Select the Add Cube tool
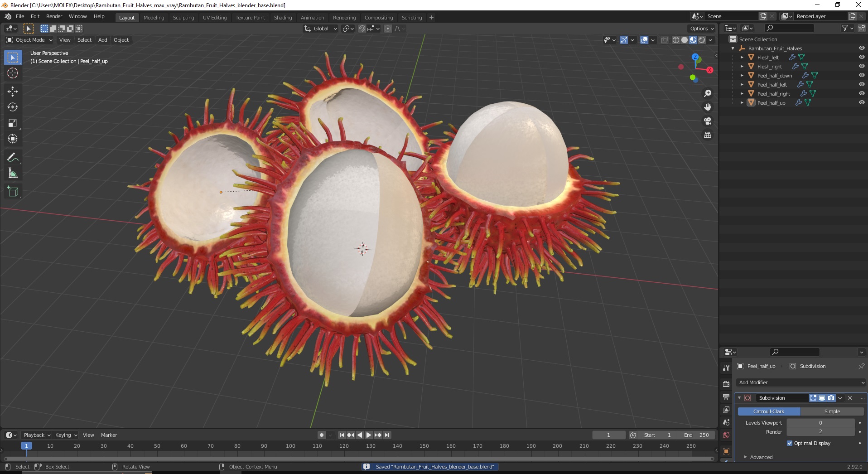The height and width of the screenshot is (474, 868). coord(13,192)
